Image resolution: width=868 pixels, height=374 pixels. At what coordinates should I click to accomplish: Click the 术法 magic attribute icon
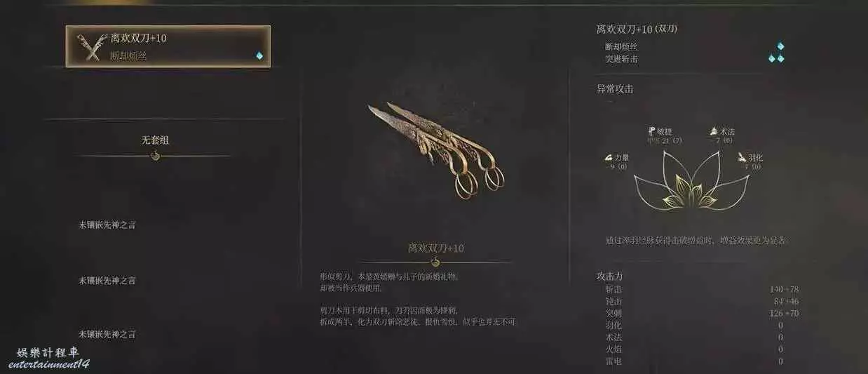click(712, 131)
